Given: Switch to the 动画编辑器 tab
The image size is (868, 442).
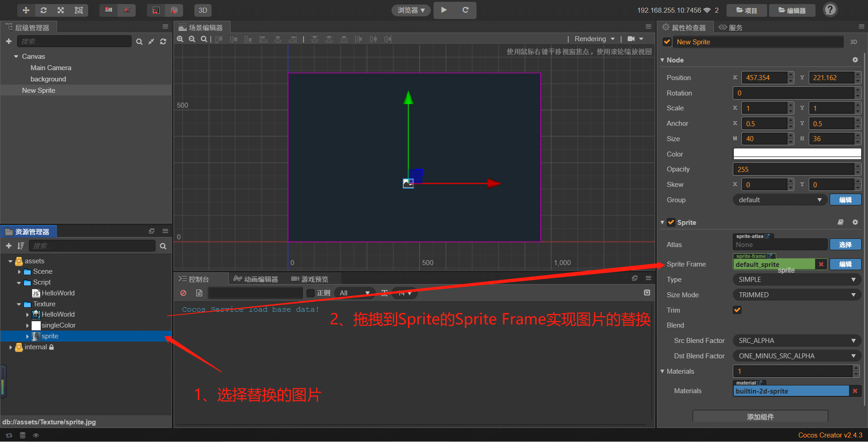Looking at the screenshot, I should pyautogui.click(x=256, y=279).
